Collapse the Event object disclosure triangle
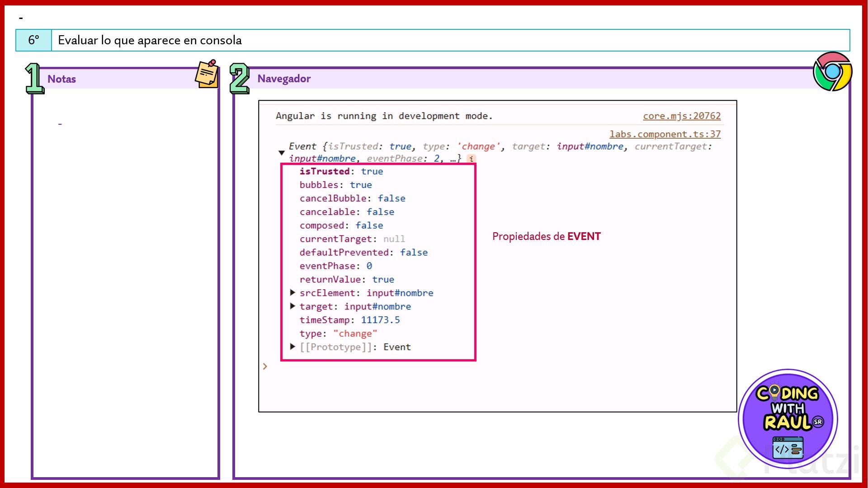868x488 pixels. (282, 153)
